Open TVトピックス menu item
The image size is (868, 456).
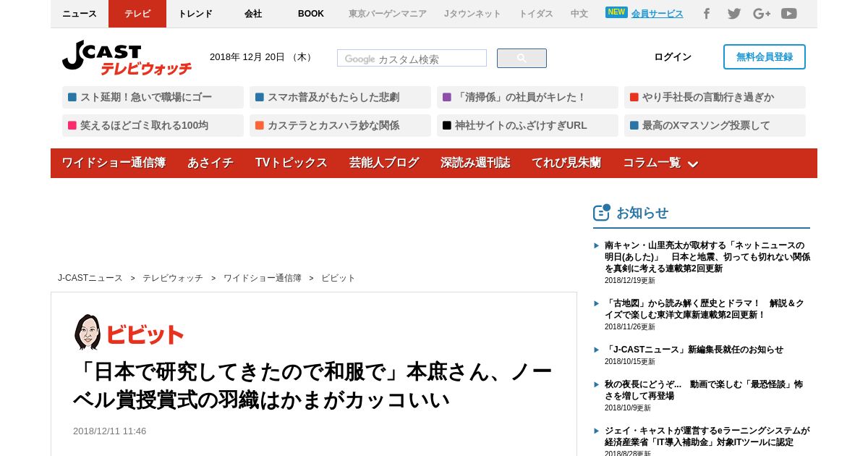point(292,163)
